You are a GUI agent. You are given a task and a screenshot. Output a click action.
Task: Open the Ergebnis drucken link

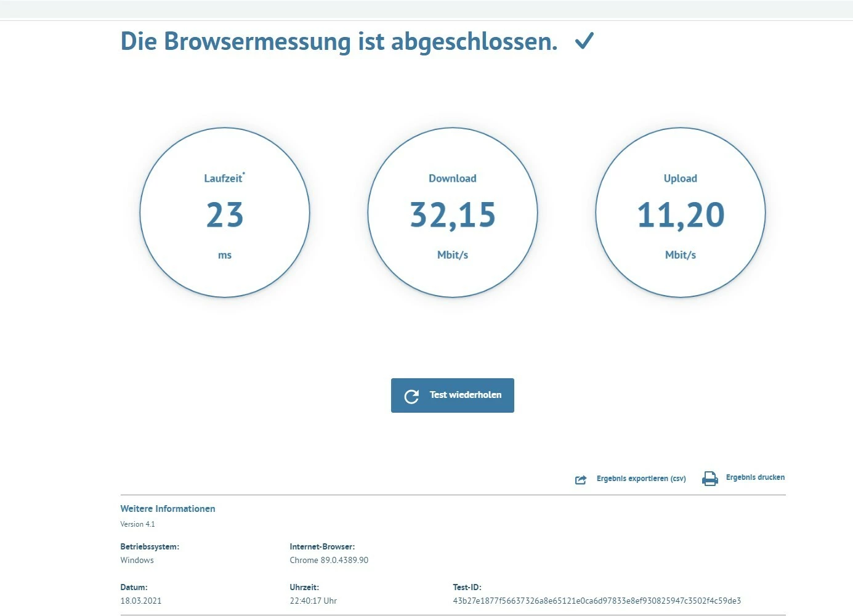tap(755, 477)
